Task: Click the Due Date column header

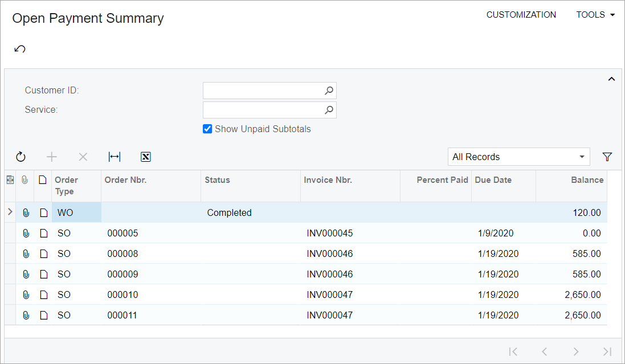Action: (x=493, y=180)
